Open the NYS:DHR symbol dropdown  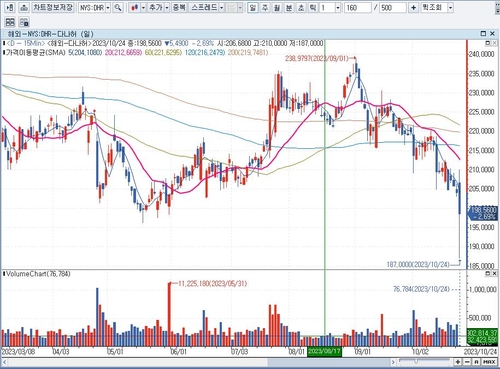click(108, 8)
